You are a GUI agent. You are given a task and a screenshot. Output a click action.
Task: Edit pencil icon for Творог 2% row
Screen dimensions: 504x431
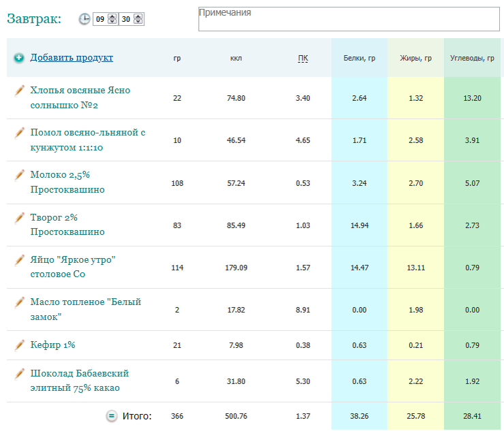(x=19, y=218)
